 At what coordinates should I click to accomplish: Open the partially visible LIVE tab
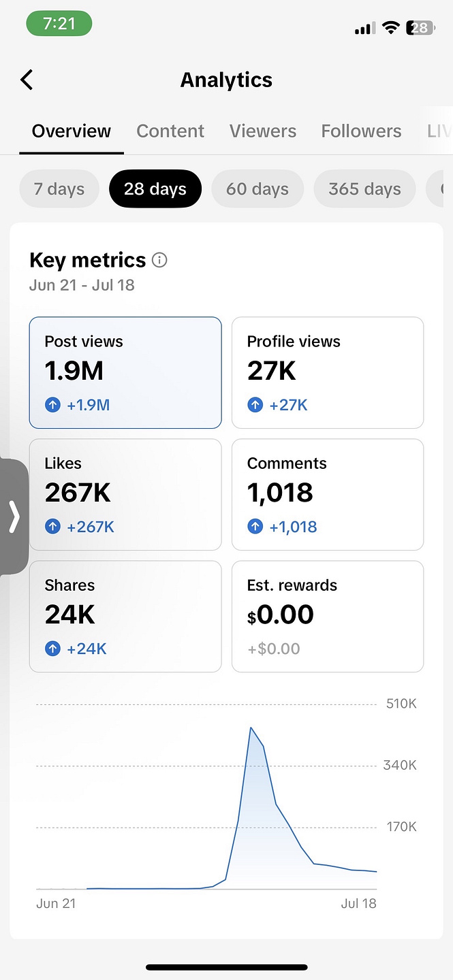[x=439, y=131]
